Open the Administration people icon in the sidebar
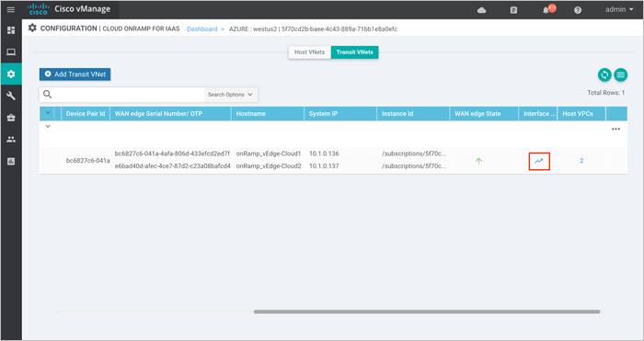 [x=11, y=140]
